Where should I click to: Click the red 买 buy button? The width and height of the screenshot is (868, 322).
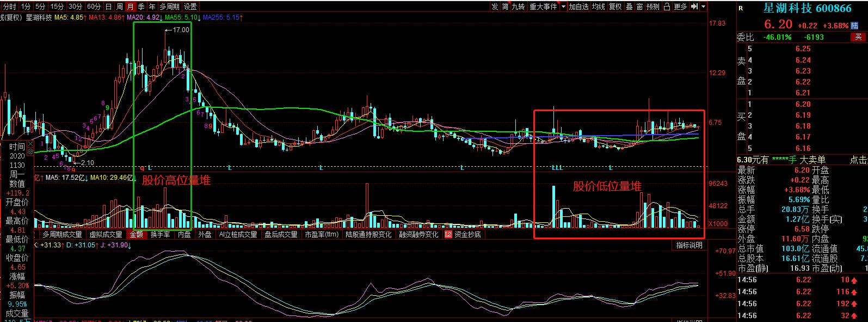click(858, 37)
